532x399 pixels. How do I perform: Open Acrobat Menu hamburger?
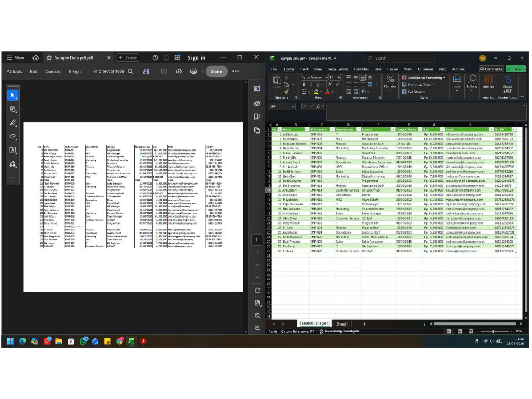pyautogui.click(x=15, y=57)
